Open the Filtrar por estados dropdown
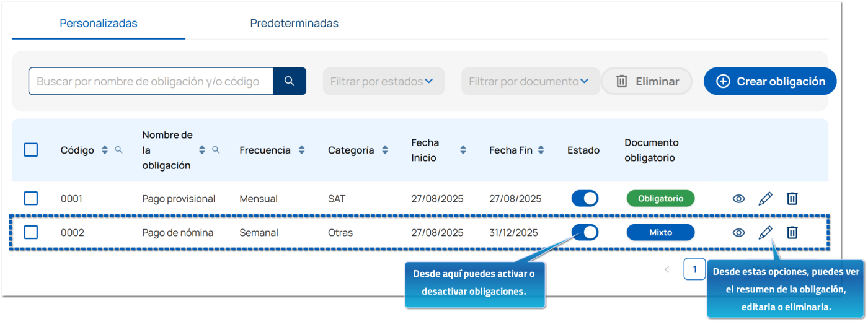 (383, 81)
